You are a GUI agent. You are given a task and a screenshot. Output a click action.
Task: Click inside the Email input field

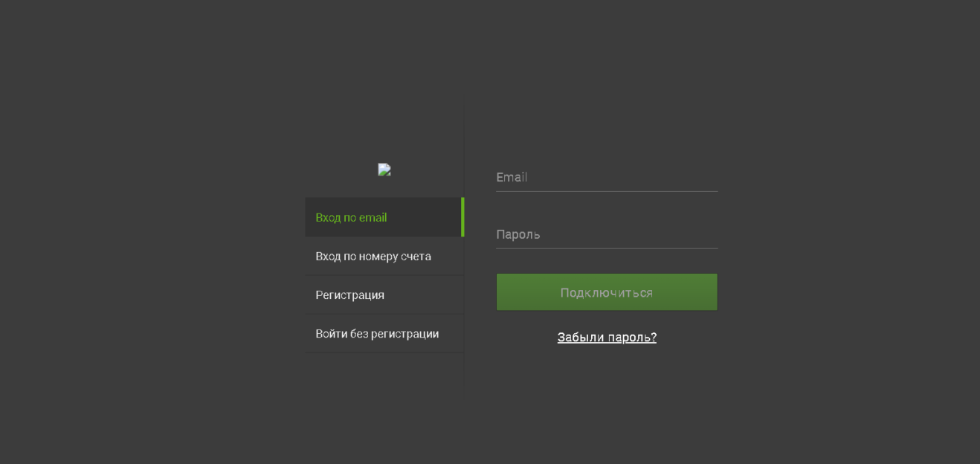606,177
